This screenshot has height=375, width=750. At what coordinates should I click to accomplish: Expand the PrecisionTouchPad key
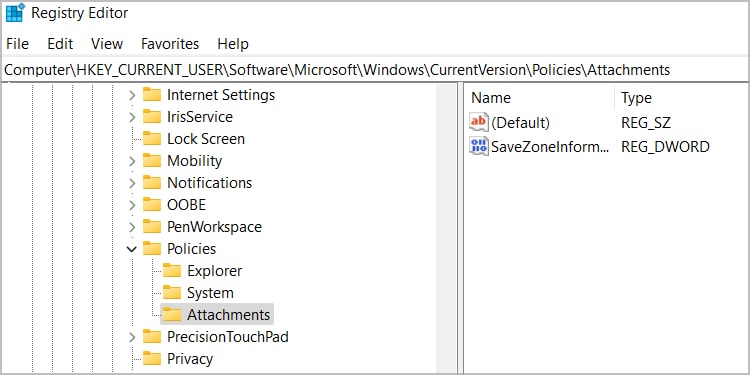click(x=132, y=337)
